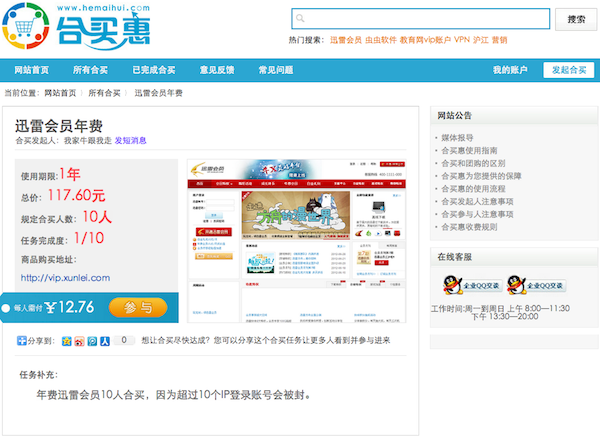The width and height of the screenshot is (600, 439).
Task: Search hot keyword 沪江
Action: click(x=481, y=40)
